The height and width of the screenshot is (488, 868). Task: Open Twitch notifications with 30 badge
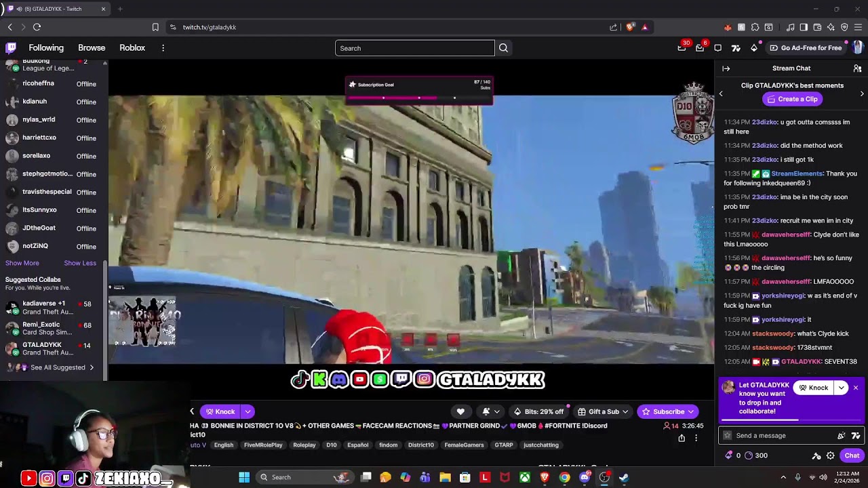[682, 48]
